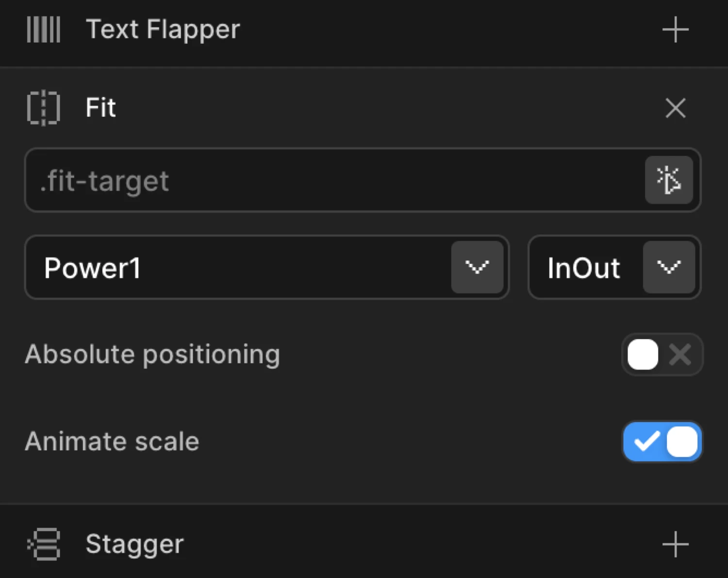Expand the Power1 selector chevron
The width and height of the screenshot is (728, 578).
(x=478, y=267)
